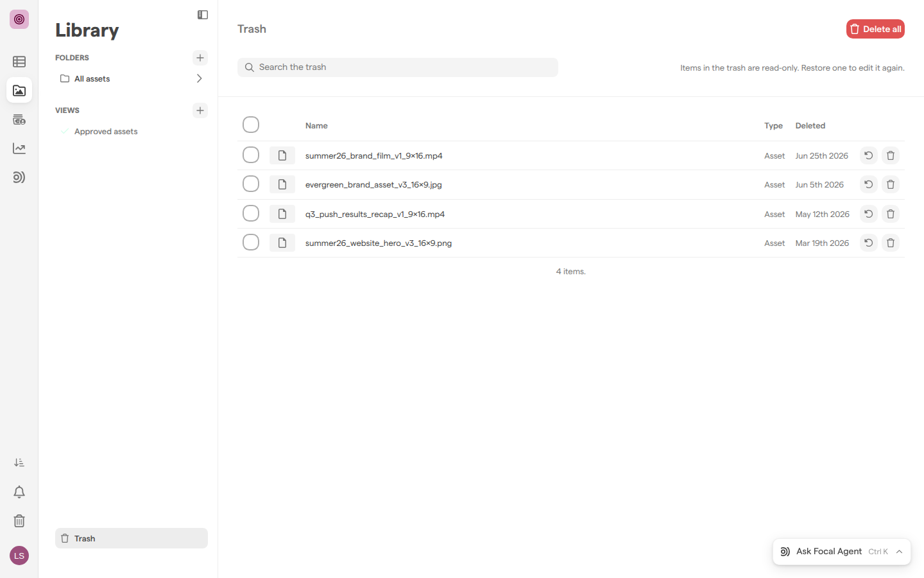Open the Focal home logo icon

pos(19,19)
